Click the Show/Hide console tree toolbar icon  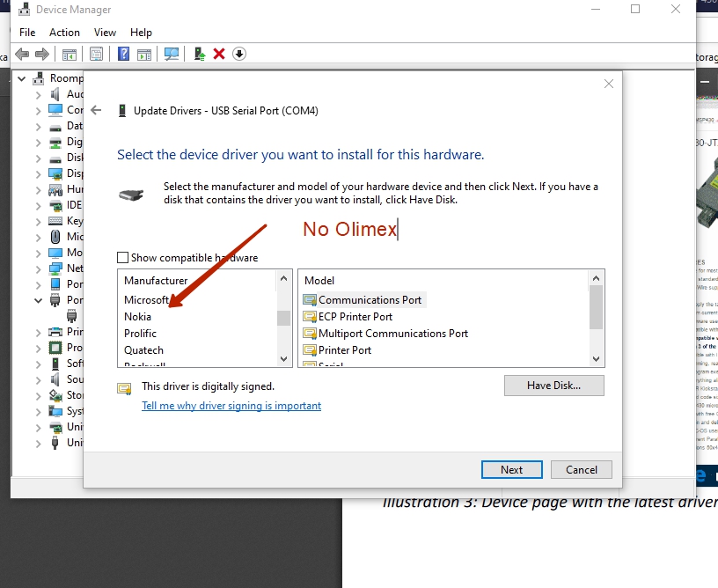pyautogui.click(x=69, y=55)
